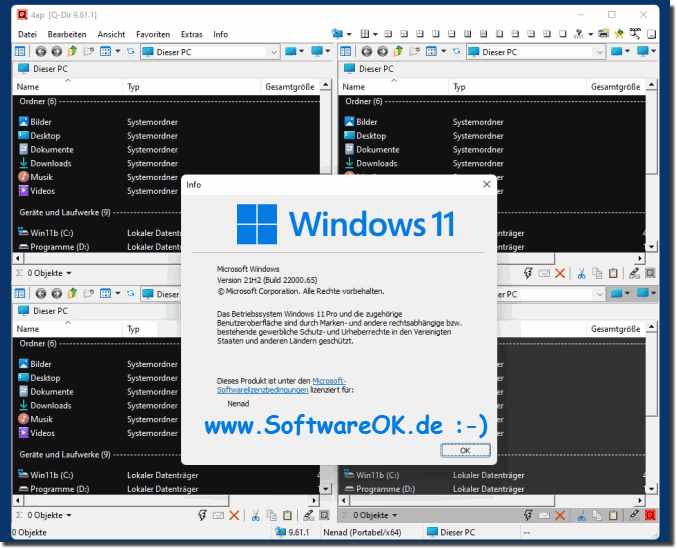Click Nenad (Portabel/x64) in the status bar
Image resolution: width=677 pixels, height=549 pixels.
pyautogui.click(x=362, y=533)
